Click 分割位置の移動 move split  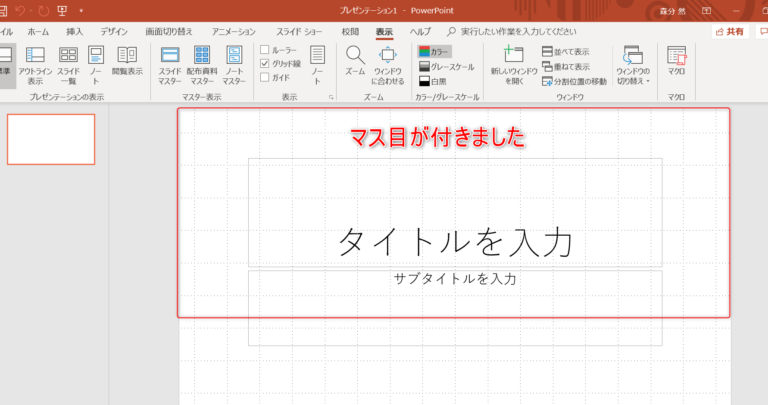[574, 81]
